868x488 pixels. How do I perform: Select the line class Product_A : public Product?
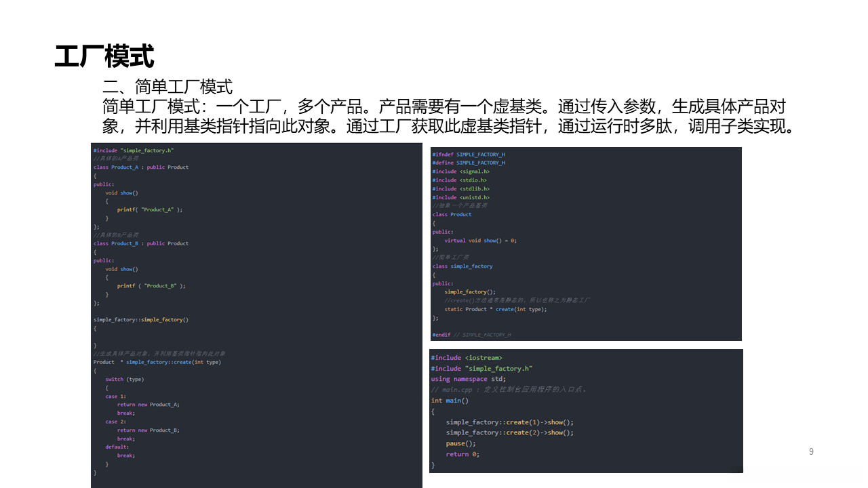(x=140, y=167)
